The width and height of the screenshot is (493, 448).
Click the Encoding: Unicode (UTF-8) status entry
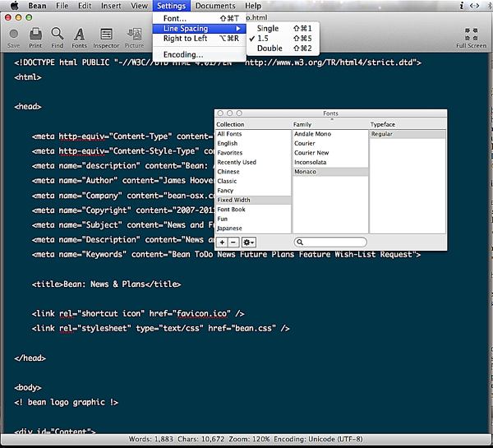point(318,439)
